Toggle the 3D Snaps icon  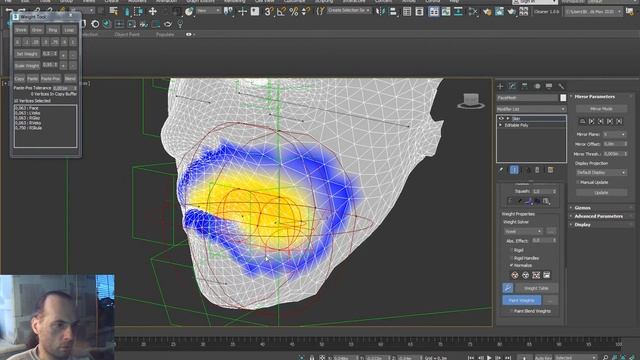tap(268, 11)
